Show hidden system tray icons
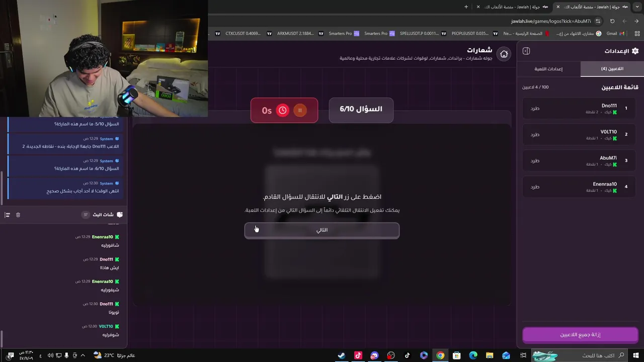The image size is (644, 362). pos(83,355)
